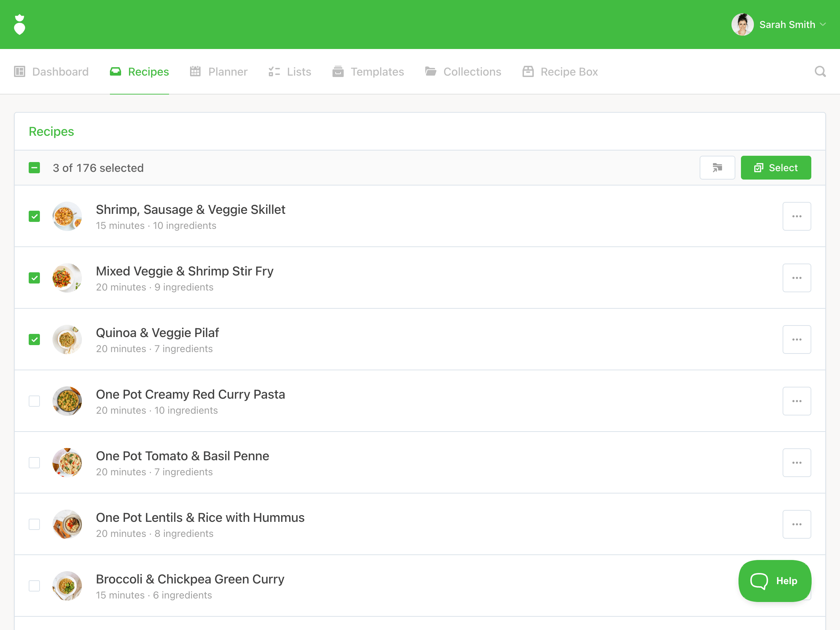Click the Recipe Box icon
840x630 pixels.
point(528,71)
